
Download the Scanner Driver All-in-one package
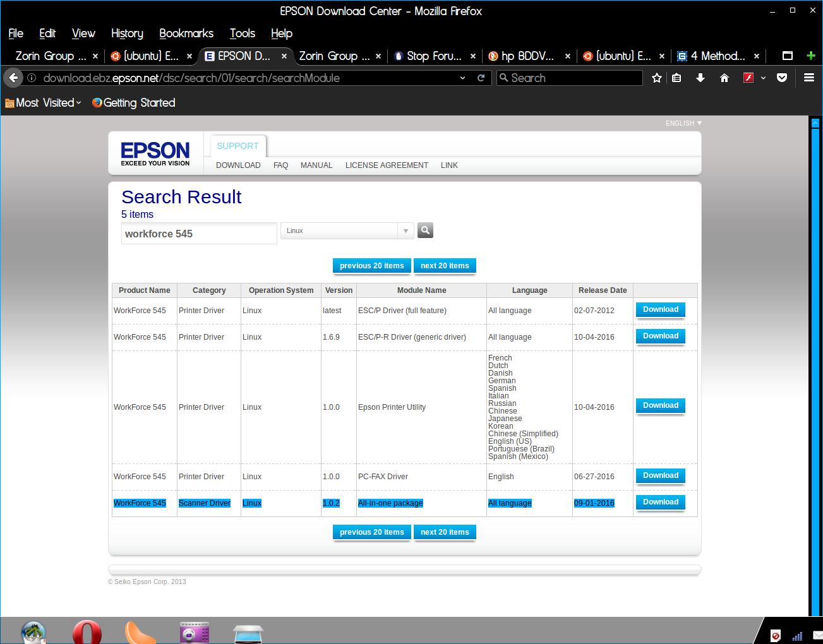pyautogui.click(x=660, y=503)
